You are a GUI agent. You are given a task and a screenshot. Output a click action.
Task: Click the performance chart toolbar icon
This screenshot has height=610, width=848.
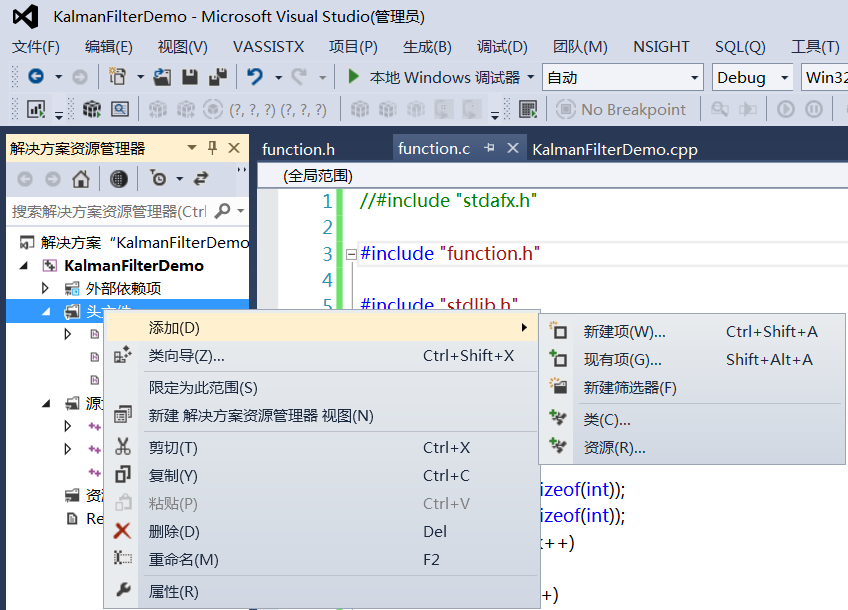click(x=36, y=109)
